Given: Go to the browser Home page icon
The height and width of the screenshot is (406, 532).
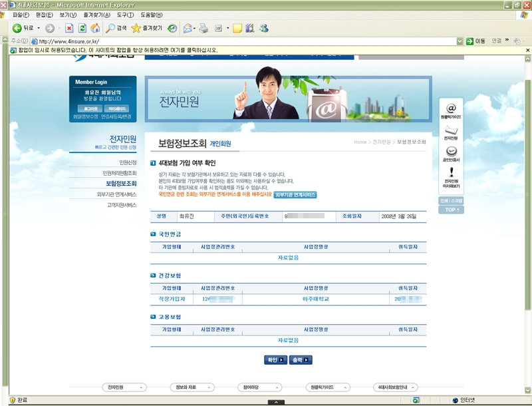Looking at the screenshot, I should coord(95,28).
